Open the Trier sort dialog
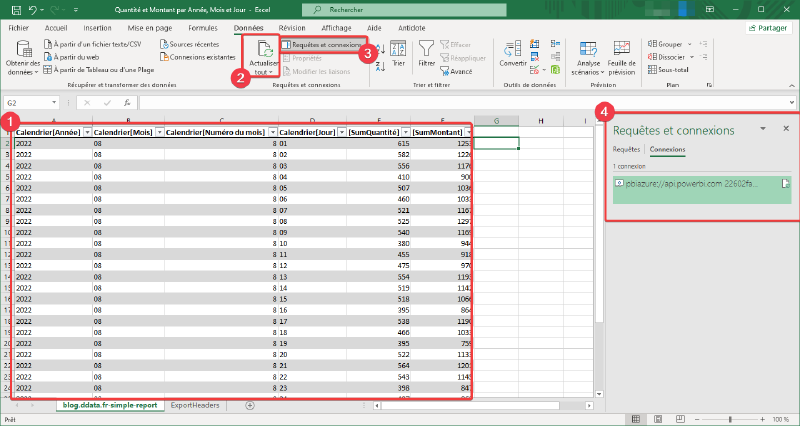 click(398, 55)
